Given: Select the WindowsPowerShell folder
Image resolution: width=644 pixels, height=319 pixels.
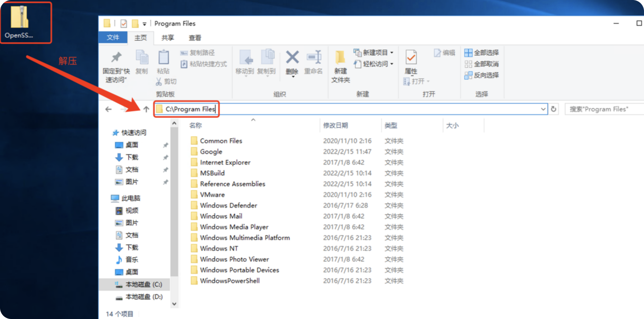Looking at the screenshot, I should (225, 281).
